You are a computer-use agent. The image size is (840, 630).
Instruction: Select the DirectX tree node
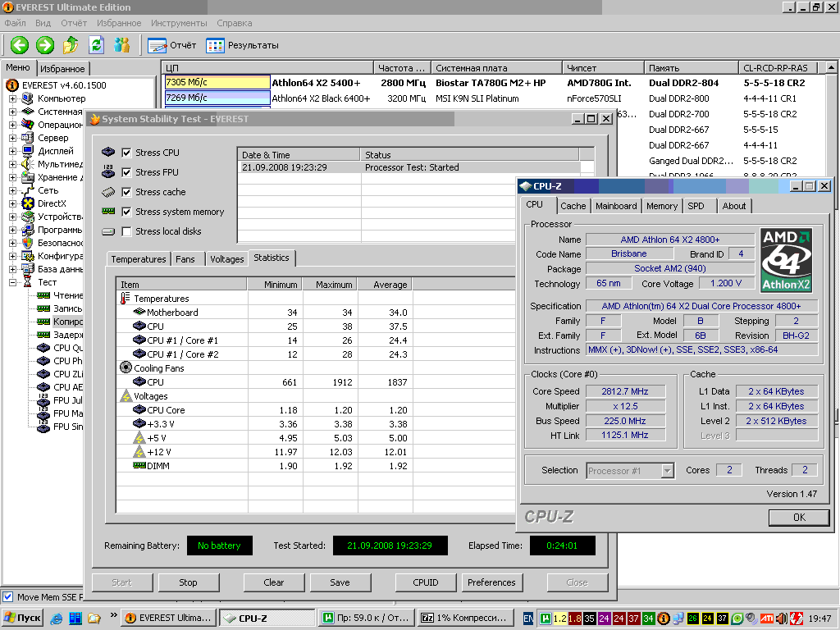click(x=52, y=203)
